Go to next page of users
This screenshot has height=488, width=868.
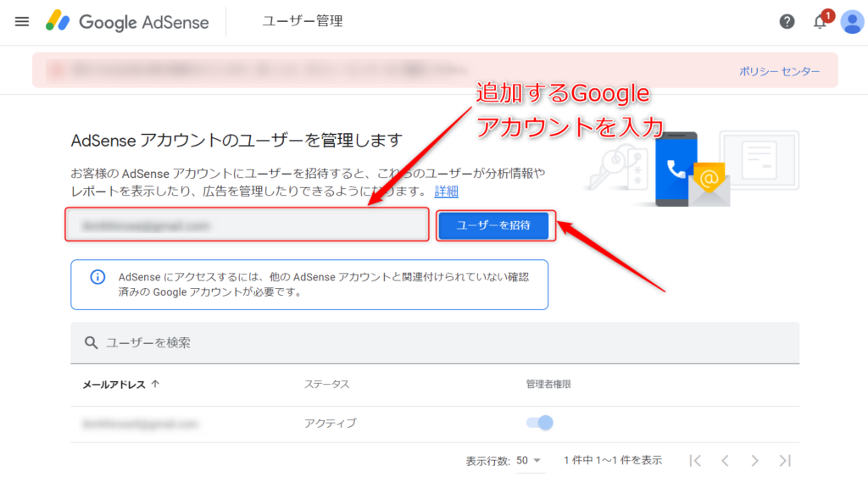click(x=754, y=460)
